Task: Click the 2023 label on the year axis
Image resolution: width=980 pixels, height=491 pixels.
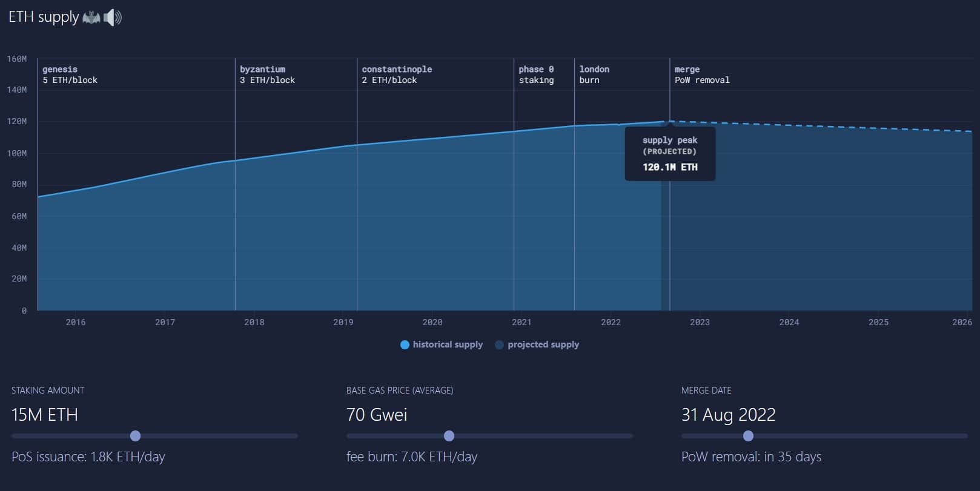Action: pos(700,322)
